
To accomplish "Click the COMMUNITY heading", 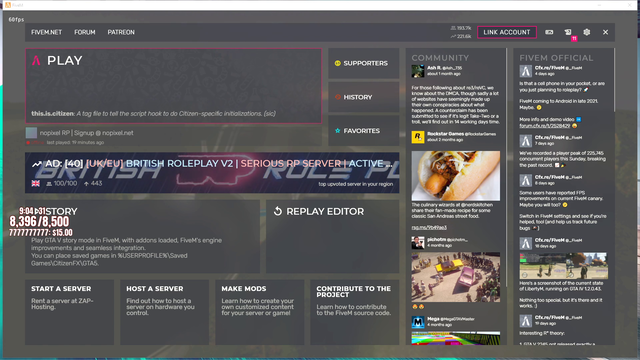I will (440, 58).
